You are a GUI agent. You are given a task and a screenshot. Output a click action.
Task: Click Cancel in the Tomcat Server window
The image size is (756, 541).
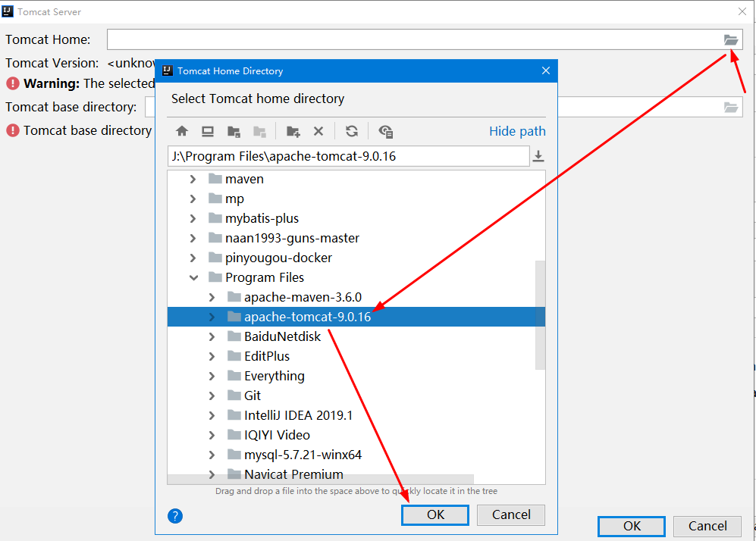[707, 526]
